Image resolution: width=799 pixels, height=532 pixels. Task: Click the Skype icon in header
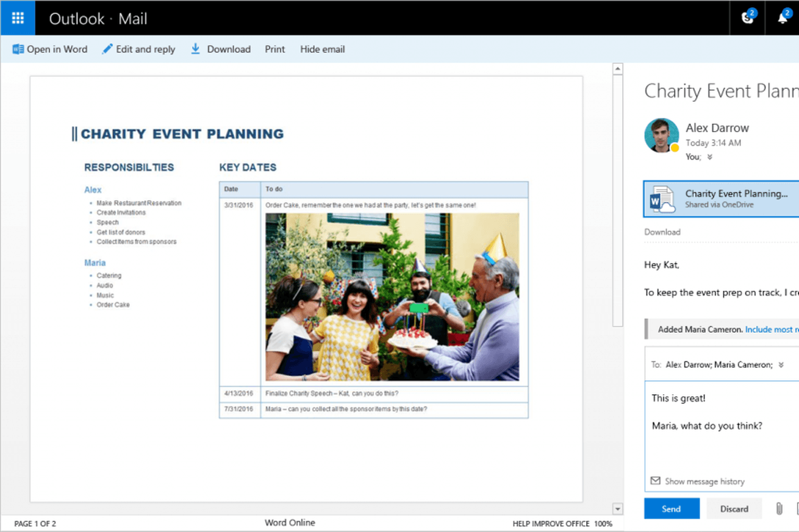click(748, 18)
